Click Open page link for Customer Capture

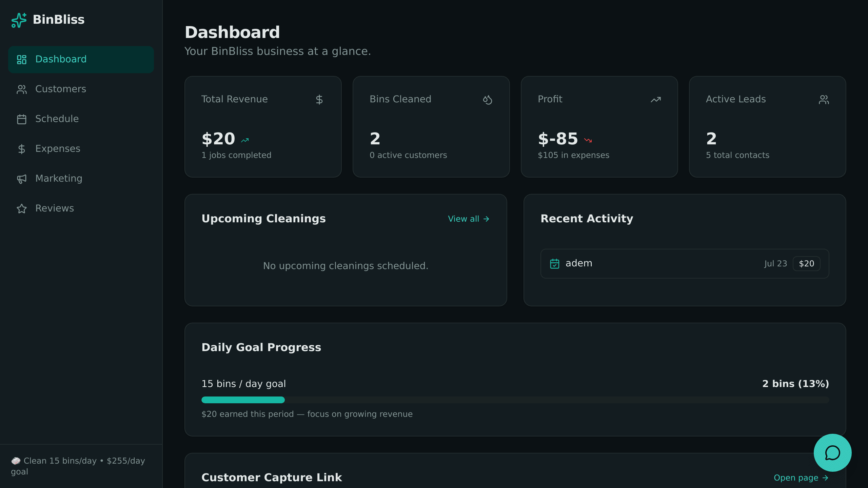coord(801,478)
